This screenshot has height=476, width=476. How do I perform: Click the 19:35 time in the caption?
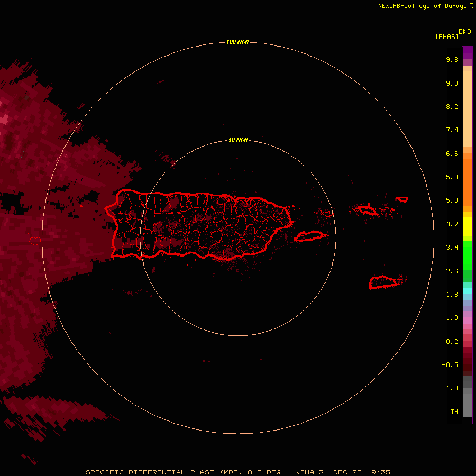point(378,472)
